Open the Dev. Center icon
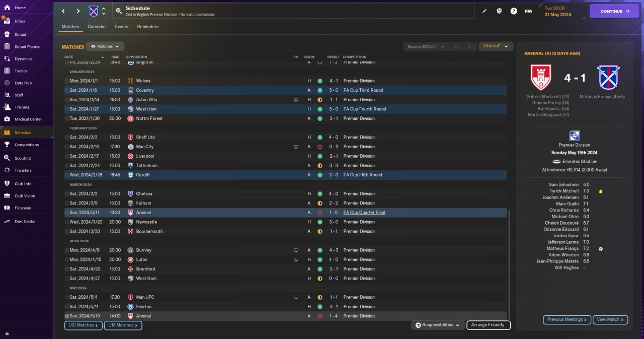Image resolution: width=644 pixels, height=339 pixels. click(x=7, y=222)
